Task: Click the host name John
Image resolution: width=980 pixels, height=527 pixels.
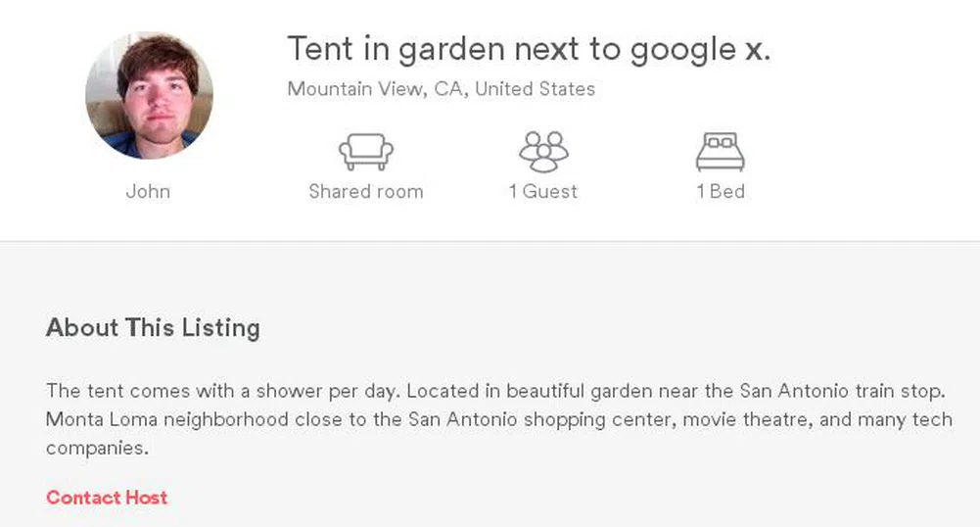Action: [148, 192]
